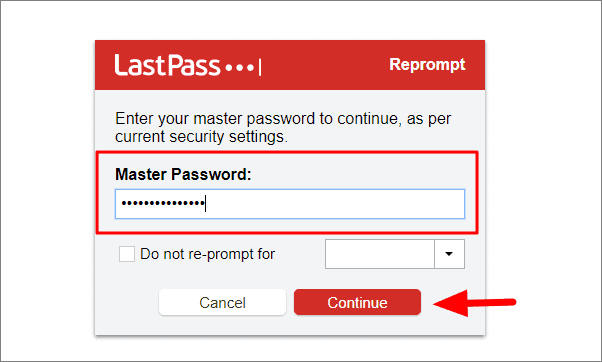Screen dimensions: 602x362
Task: Confirm with the red Continue button
Action: pyautogui.click(x=357, y=302)
